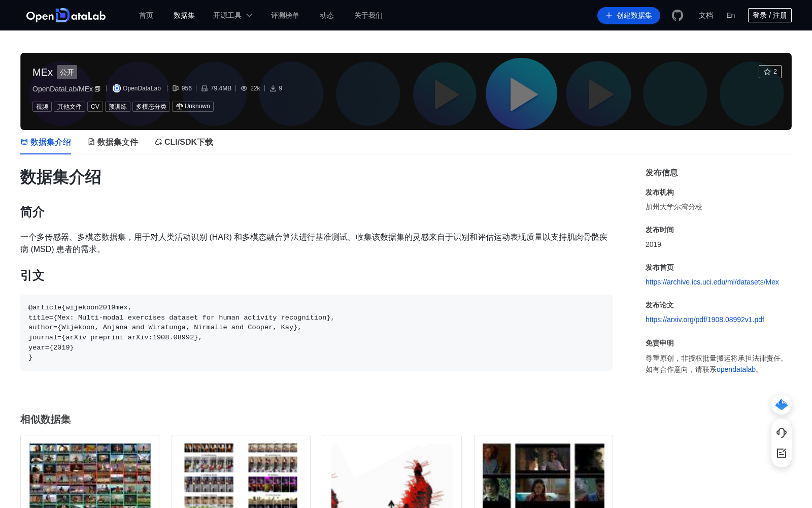Click the OpenDataLab/MEx path text
This screenshot has height=508, width=812.
(x=62, y=89)
